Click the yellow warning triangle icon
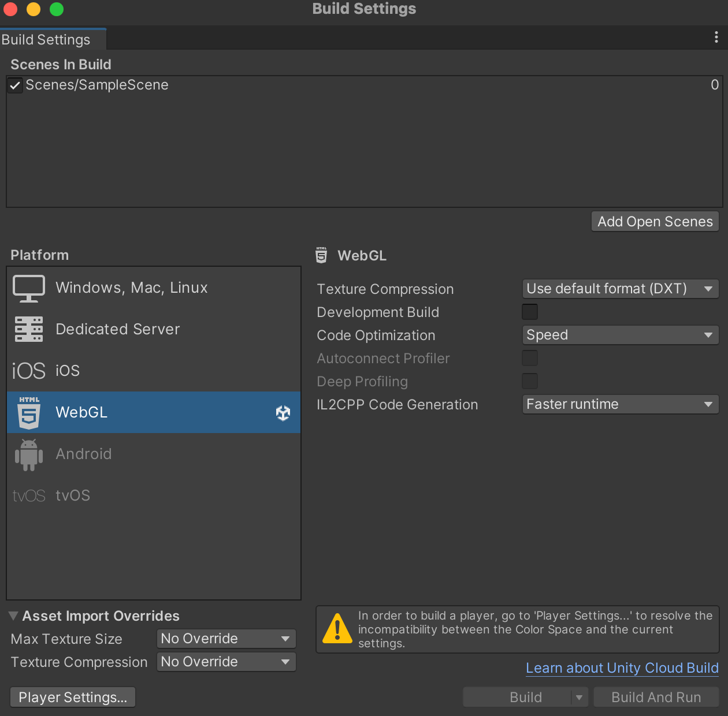The image size is (728, 716). pyautogui.click(x=337, y=629)
